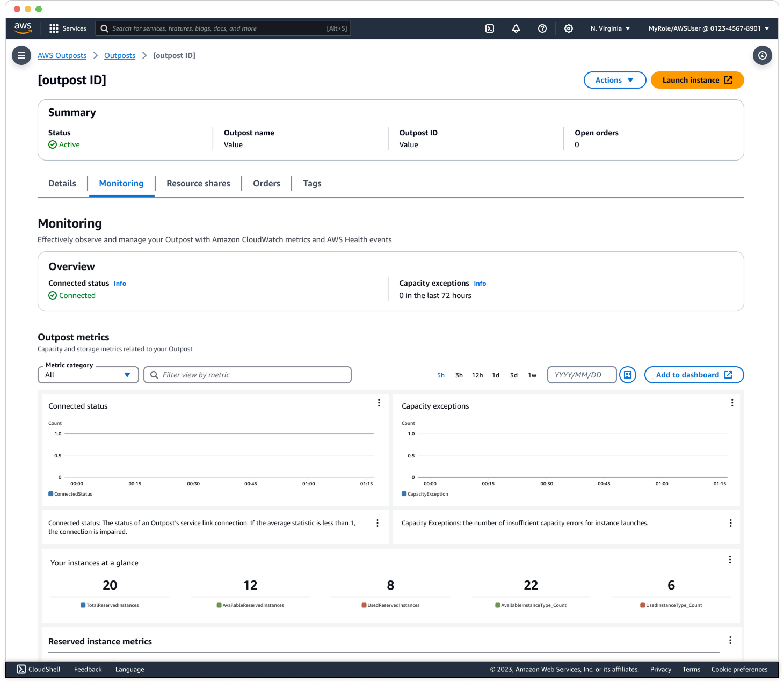Toggle the ConnectedStatus legend swatch

[x=51, y=494]
